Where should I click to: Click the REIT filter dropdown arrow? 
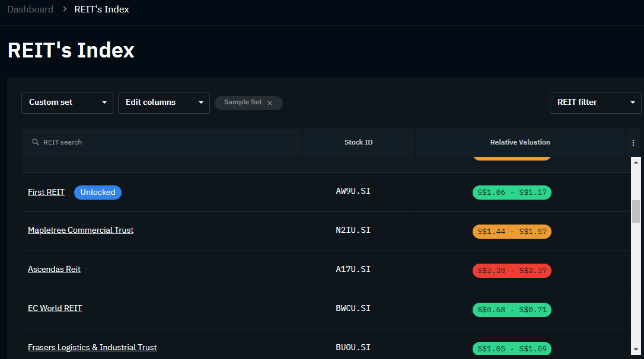pyautogui.click(x=633, y=102)
